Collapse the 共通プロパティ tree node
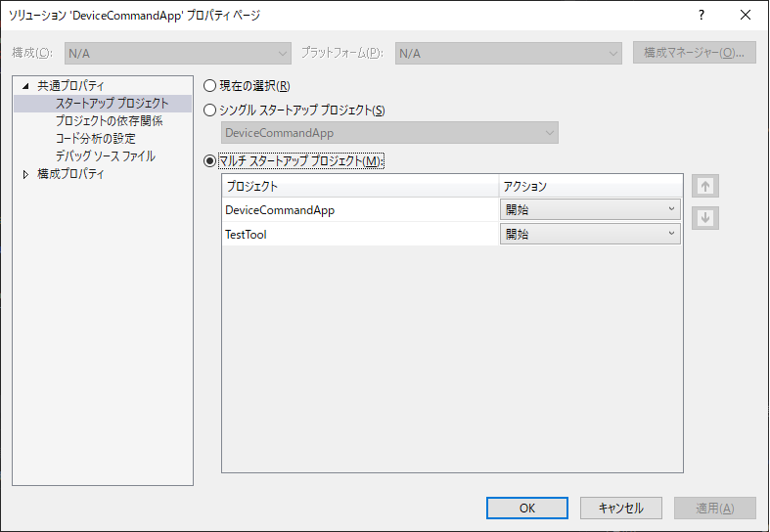 (25, 86)
